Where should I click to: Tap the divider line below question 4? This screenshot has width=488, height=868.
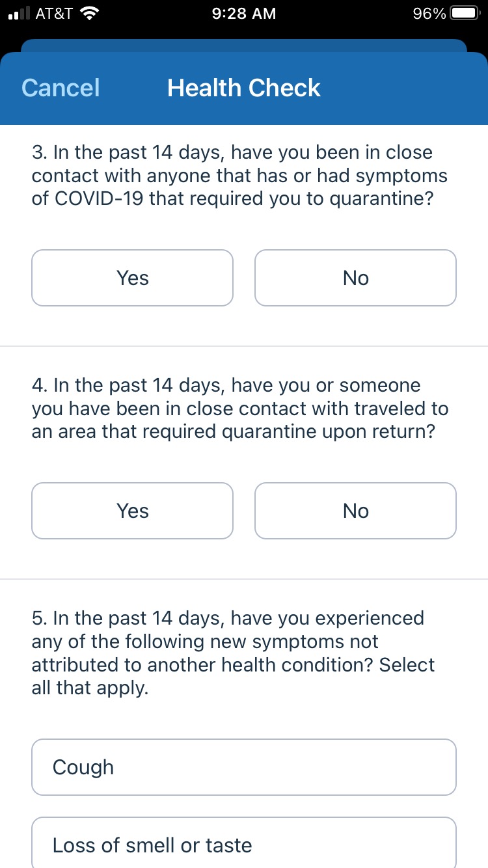click(244, 579)
